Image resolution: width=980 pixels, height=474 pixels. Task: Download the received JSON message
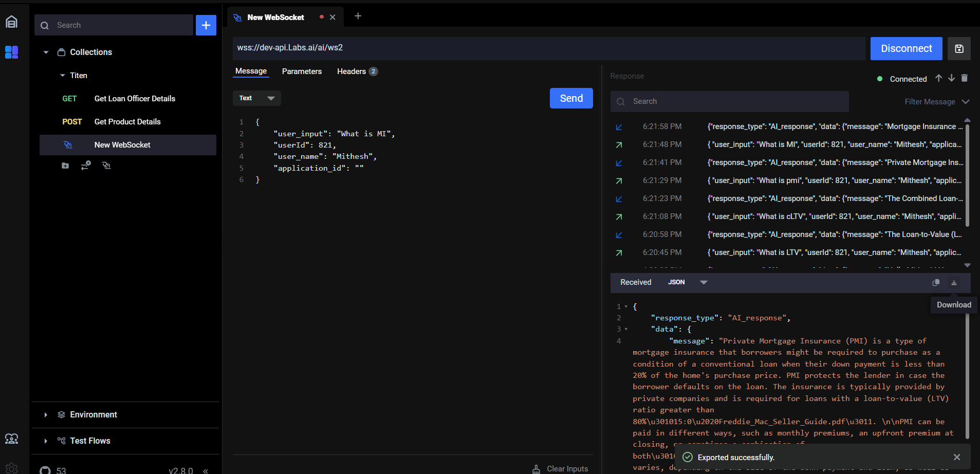point(954,283)
